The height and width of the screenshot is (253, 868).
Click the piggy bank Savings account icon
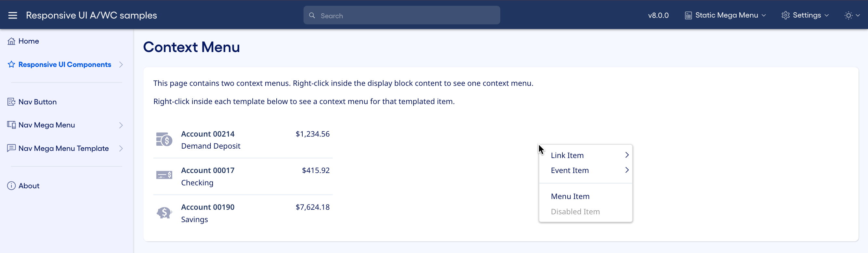(x=164, y=213)
